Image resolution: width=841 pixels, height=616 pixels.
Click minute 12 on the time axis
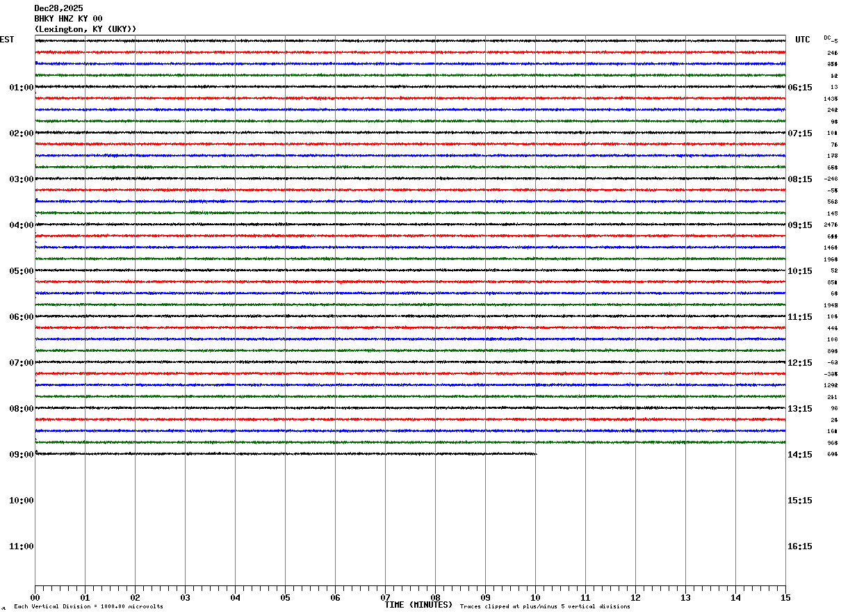635,597
